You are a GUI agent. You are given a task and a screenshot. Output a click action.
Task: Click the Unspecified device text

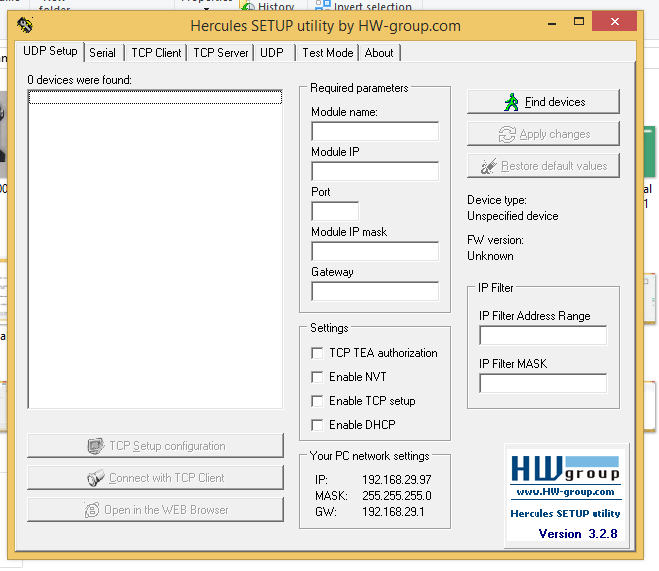tap(513, 216)
